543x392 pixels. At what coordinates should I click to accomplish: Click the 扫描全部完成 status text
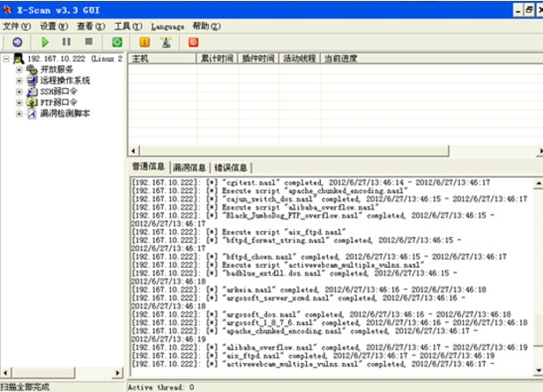click(25, 387)
